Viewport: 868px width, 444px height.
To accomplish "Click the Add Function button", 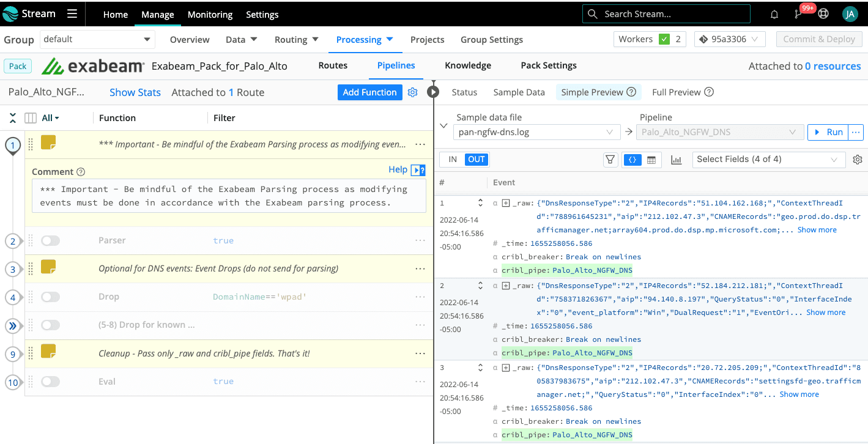I will [369, 92].
